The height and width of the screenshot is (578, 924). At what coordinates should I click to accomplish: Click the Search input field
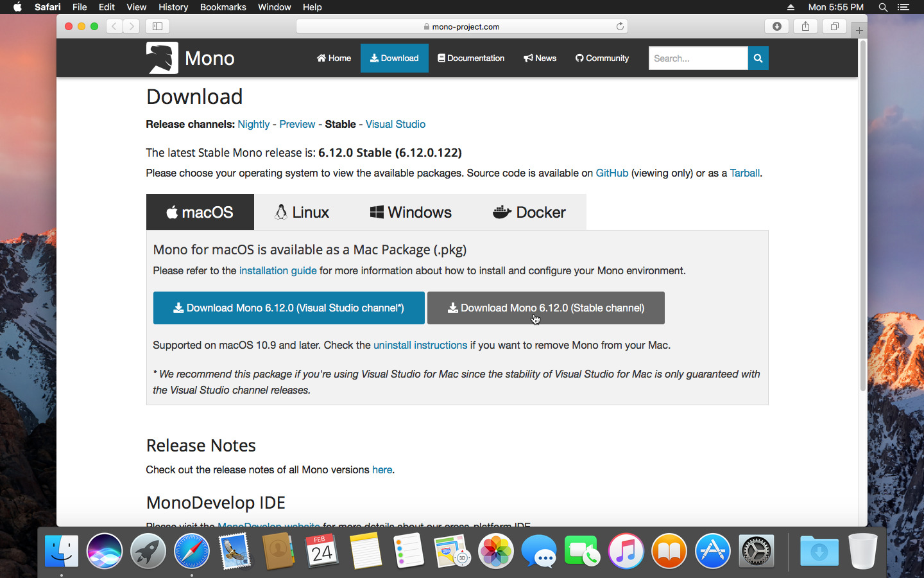pos(697,58)
